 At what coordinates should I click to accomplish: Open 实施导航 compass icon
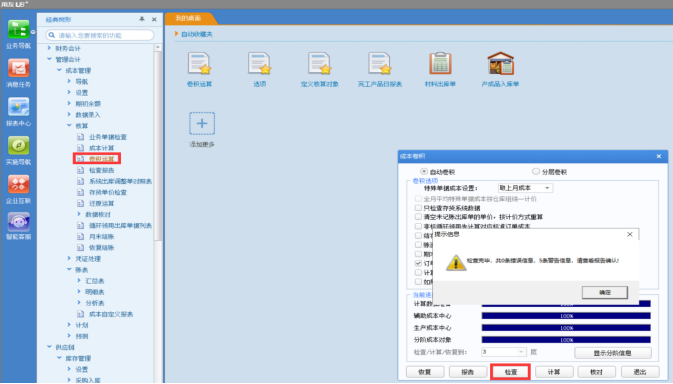coord(18,145)
